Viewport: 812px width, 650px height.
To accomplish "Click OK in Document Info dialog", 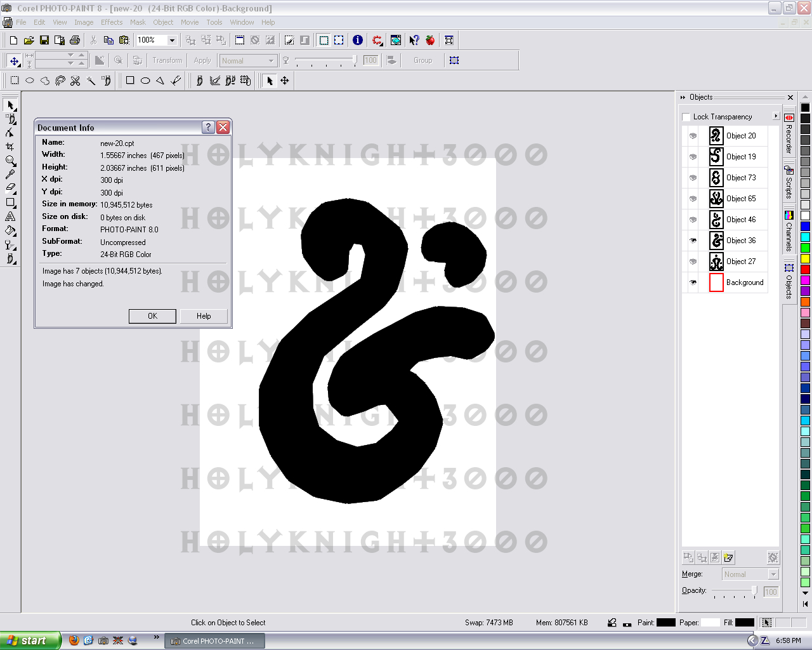I will (152, 316).
